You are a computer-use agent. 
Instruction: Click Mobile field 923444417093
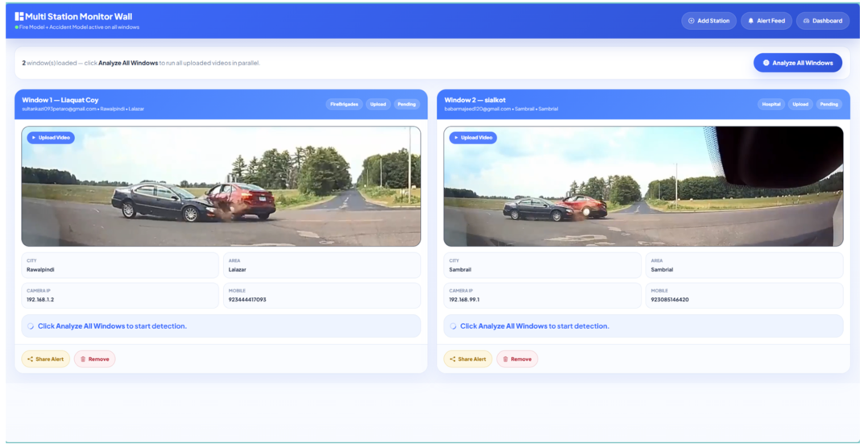click(x=322, y=295)
